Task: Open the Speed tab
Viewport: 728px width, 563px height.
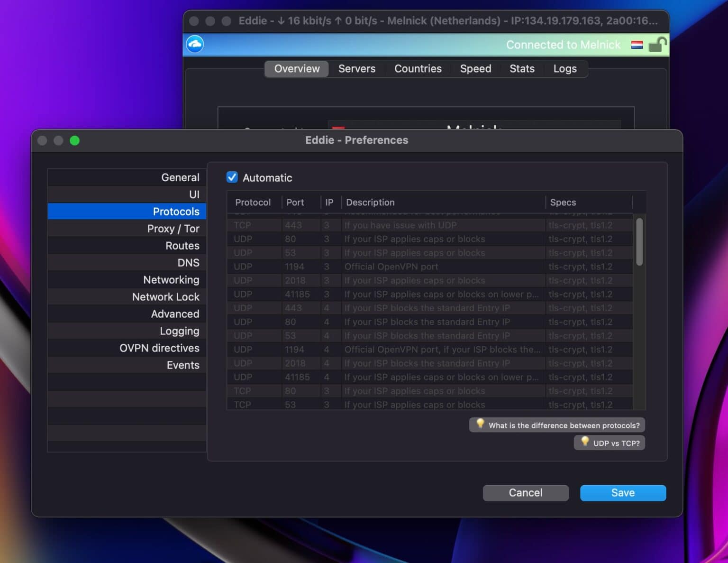Action: click(x=475, y=69)
